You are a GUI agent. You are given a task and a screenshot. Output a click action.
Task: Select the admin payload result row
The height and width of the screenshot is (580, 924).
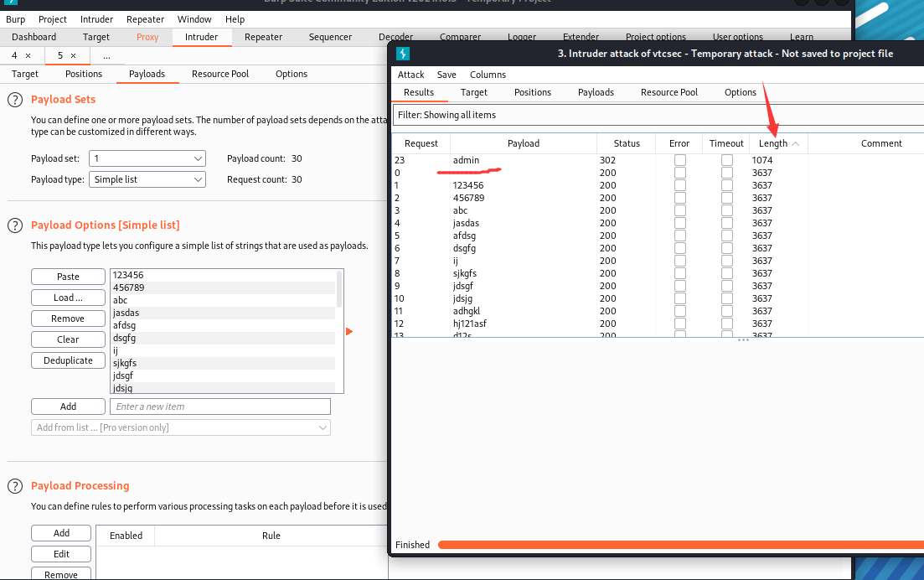point(658,160)
